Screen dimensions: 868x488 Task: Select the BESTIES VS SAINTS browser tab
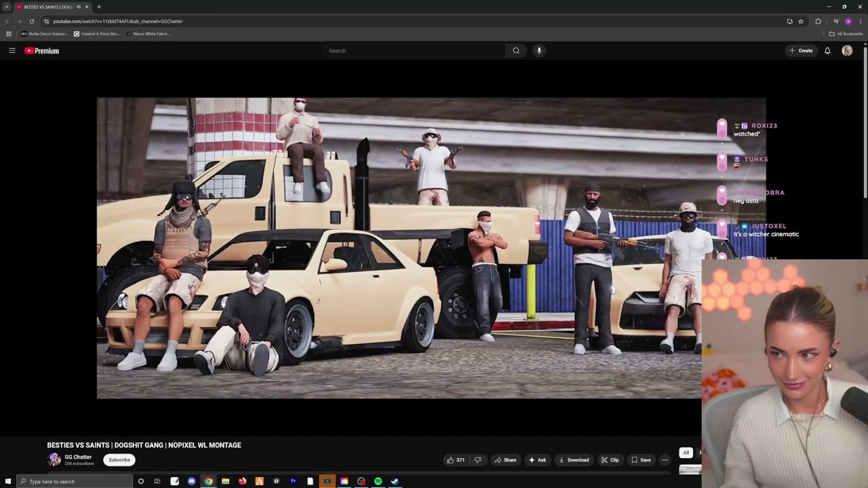coord(47,7)
